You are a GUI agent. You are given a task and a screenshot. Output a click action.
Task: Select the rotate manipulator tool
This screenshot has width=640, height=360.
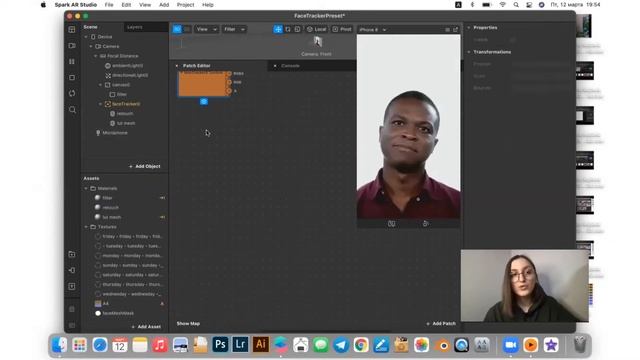[x=288, y=29]
